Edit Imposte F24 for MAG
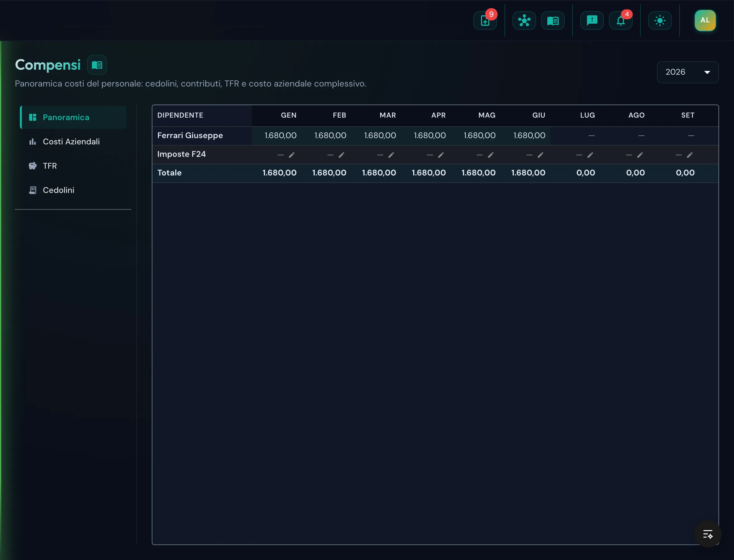Screen dimensions: 734x560 click(x=490, y=155)
